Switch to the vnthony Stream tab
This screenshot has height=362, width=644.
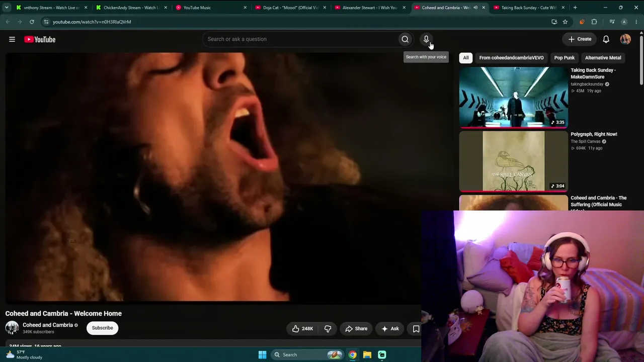pyautogui.click(x=50, y=8)
